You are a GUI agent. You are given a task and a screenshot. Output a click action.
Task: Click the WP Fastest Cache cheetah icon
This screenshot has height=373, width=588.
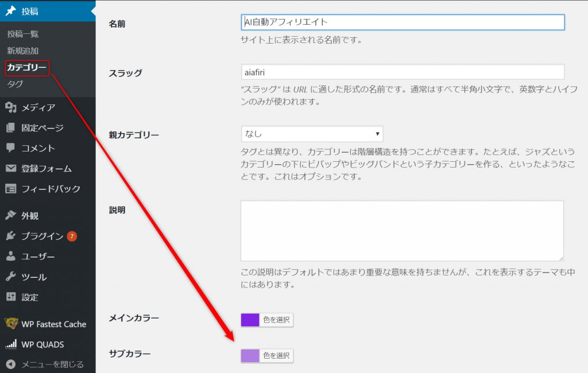pos(10,324)
